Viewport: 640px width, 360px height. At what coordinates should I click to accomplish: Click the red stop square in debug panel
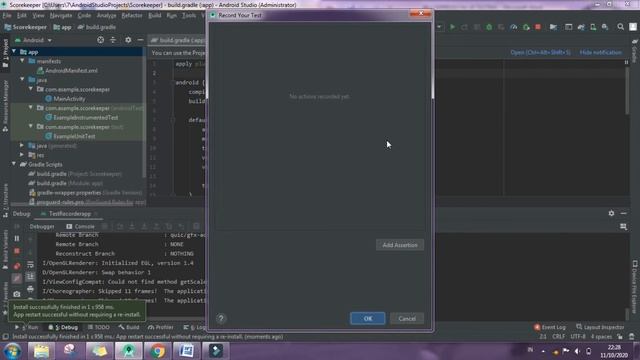point(17,251)
